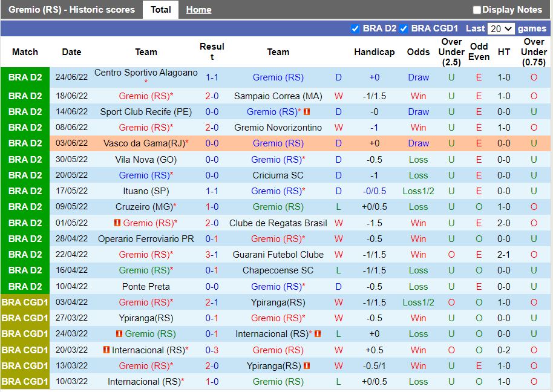Select the Total tab
This screenshot has width=553, height=392.
pos(160,10)
